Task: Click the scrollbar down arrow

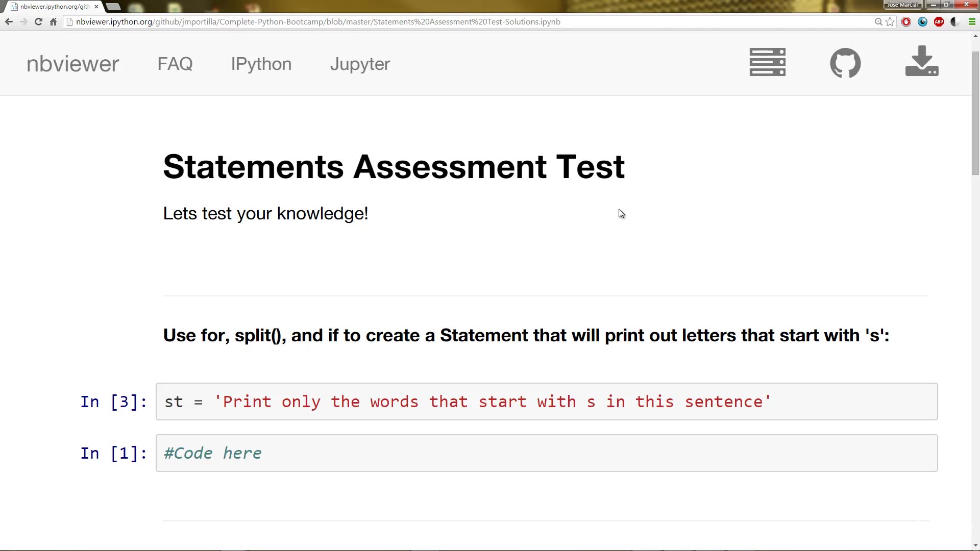Action: click(x=975, y=545)
